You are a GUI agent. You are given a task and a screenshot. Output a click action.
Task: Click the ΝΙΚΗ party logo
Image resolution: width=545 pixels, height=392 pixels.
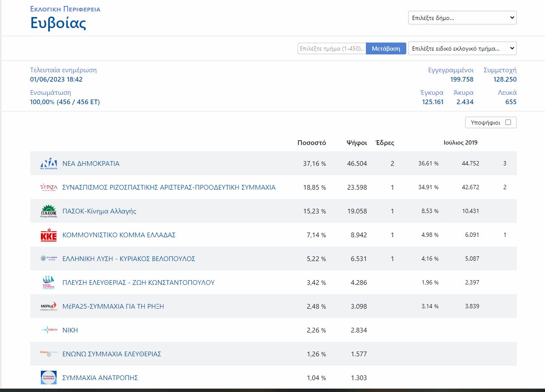(49, 330)
